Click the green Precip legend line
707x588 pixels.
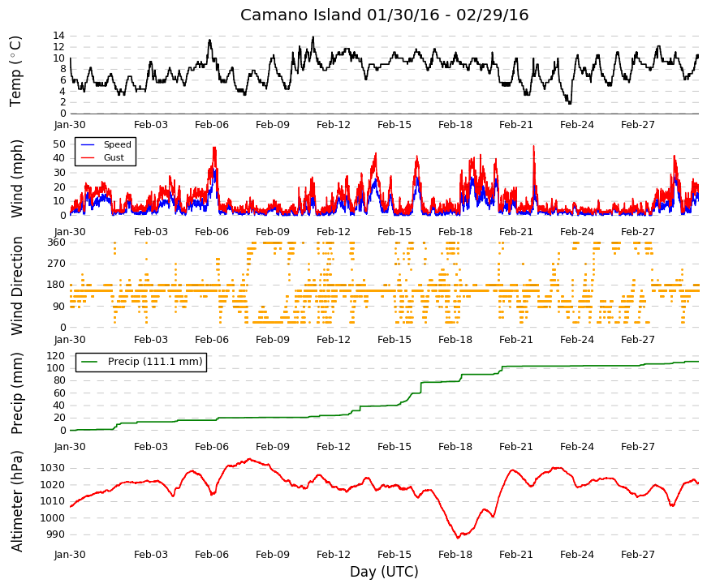[88, 362]
